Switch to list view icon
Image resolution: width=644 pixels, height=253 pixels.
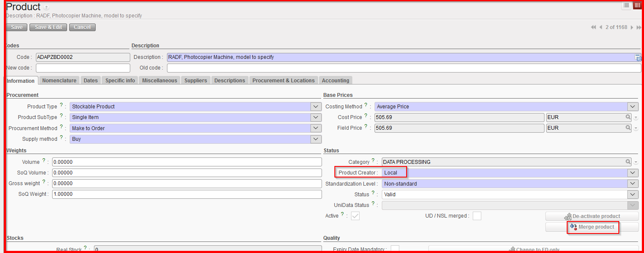click(626, 6)
